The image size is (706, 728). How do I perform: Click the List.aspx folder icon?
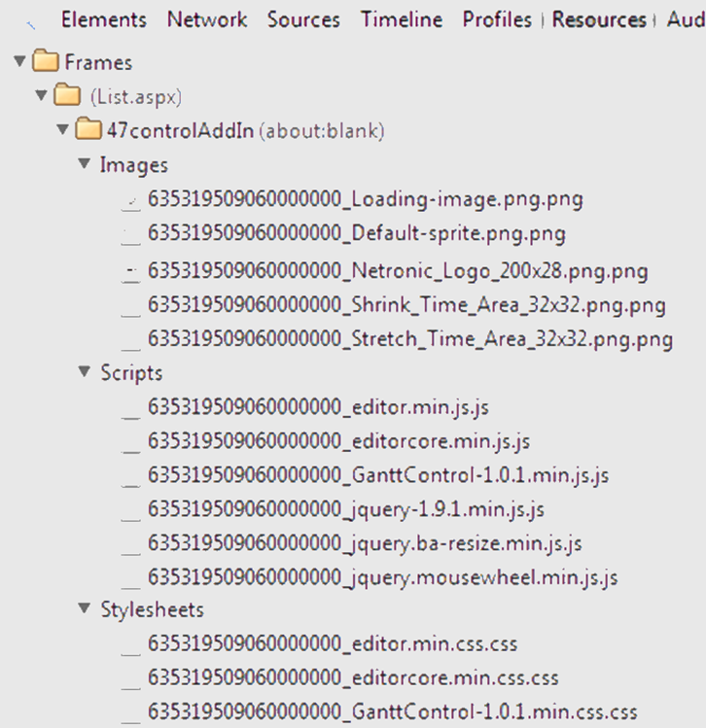(67, 97)
